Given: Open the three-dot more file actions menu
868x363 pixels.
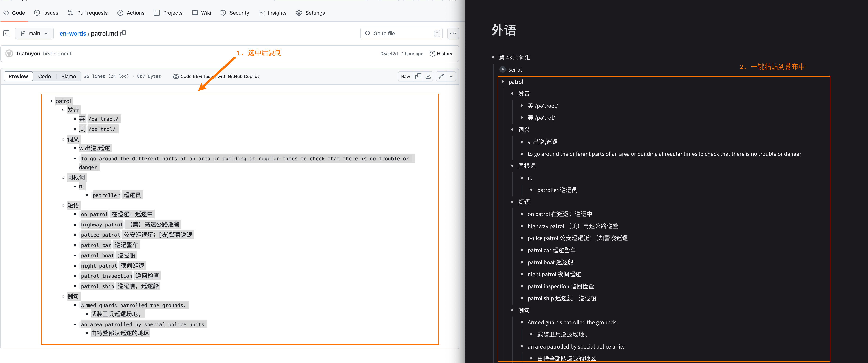Looking at the screenshot, I should (x=453, y=33).
